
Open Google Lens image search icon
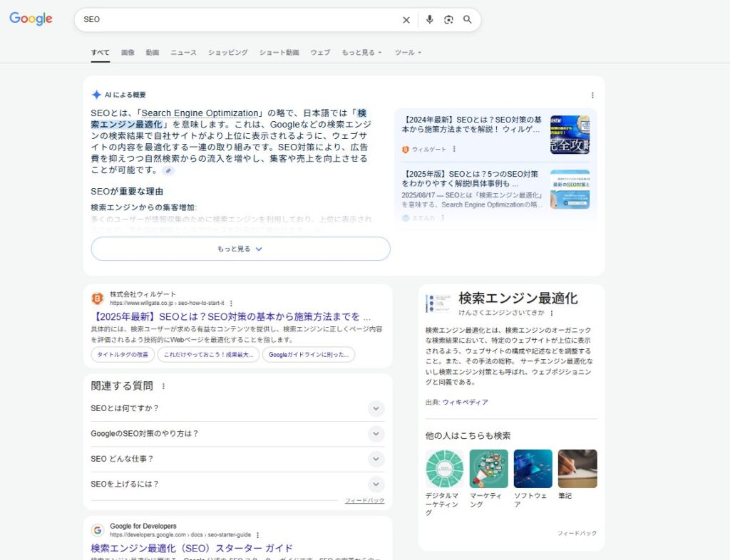(x=448, y=20)
